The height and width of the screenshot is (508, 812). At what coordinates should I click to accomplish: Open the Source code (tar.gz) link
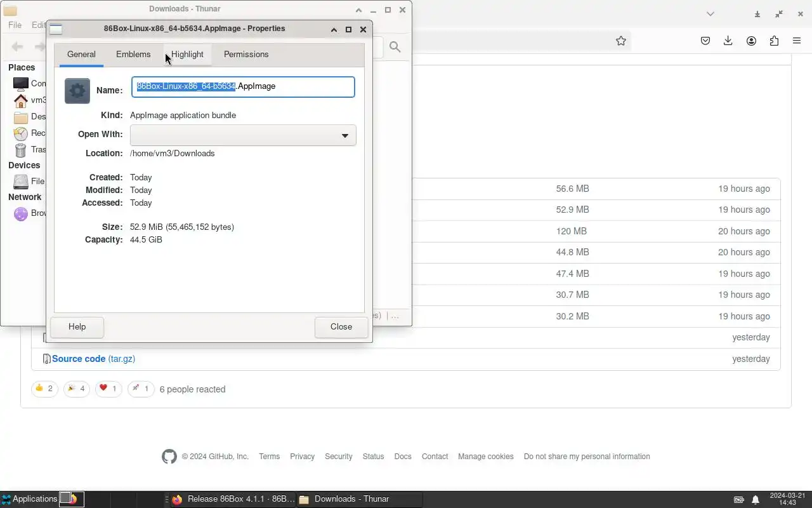[x=93, y=359]
